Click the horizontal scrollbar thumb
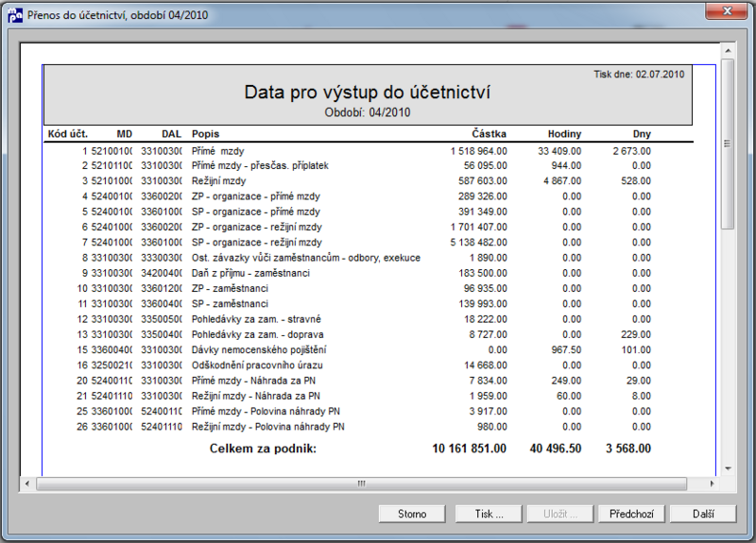 362,484
